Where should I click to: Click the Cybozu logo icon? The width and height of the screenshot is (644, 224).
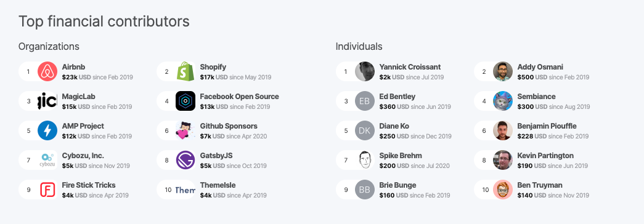[x=47, y=160]
